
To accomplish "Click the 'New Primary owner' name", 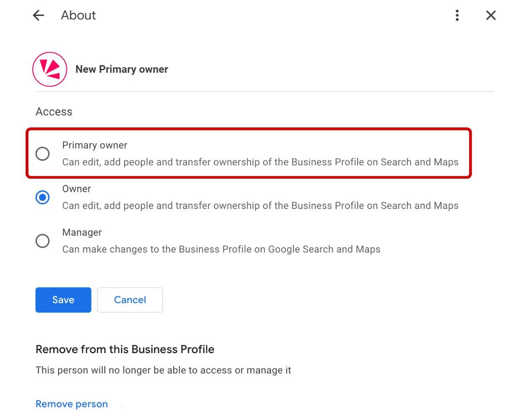I will point(121,69).
